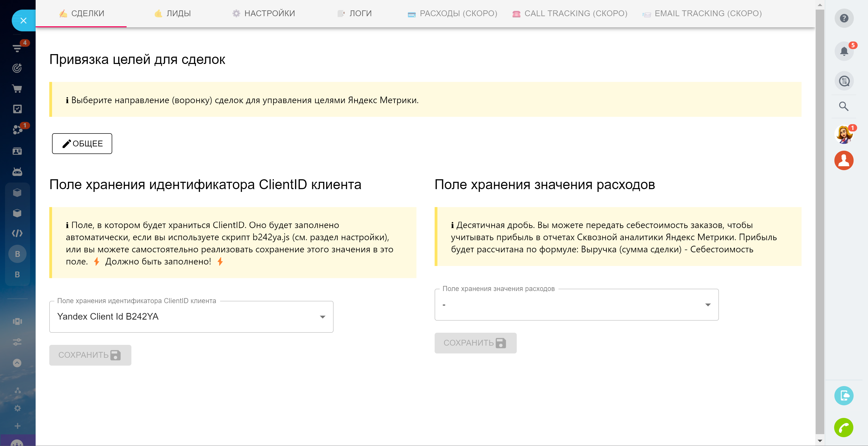Click the Android robot sidebar icon
The height and width of the screenshot is (446, 868).
17,172
